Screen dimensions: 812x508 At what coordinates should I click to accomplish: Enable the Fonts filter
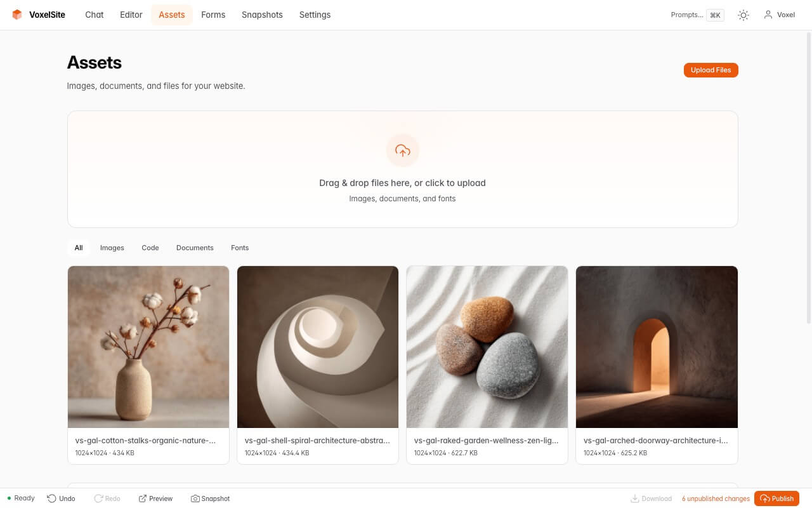[x=240, y=248]
